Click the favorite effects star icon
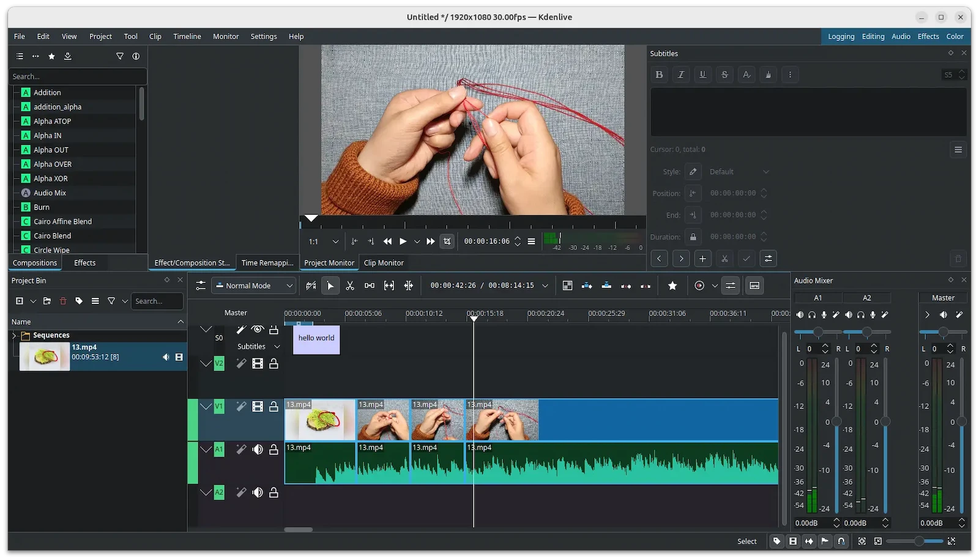Image resolution: width=979 pixels, height=560 pixels. pyautogui.click(x=672, y=286)
